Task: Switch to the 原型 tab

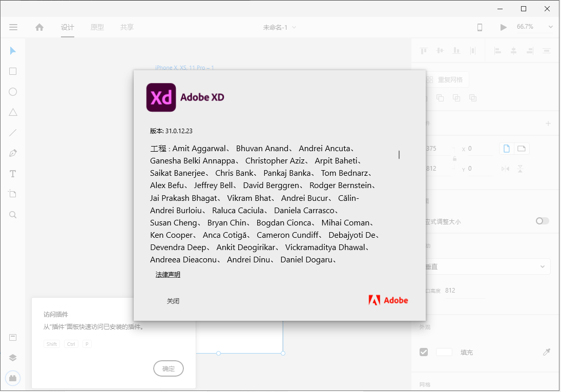Action: (x=97, y=27)
